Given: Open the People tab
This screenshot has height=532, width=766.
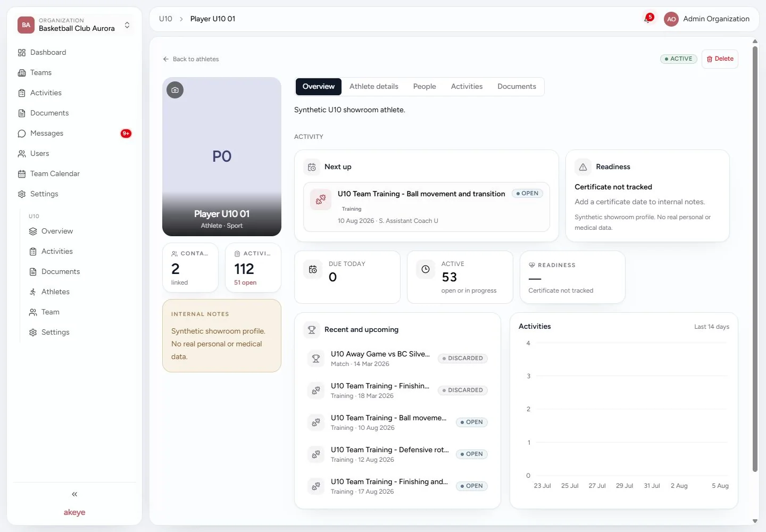Looking at the screenshot, I should pos(424,87).
